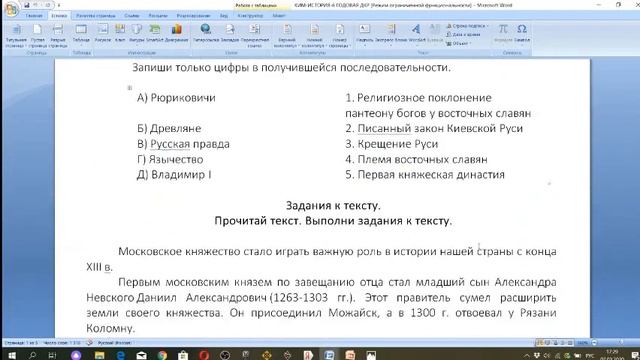Insert a SmartArt graphic

click(155, 33)
